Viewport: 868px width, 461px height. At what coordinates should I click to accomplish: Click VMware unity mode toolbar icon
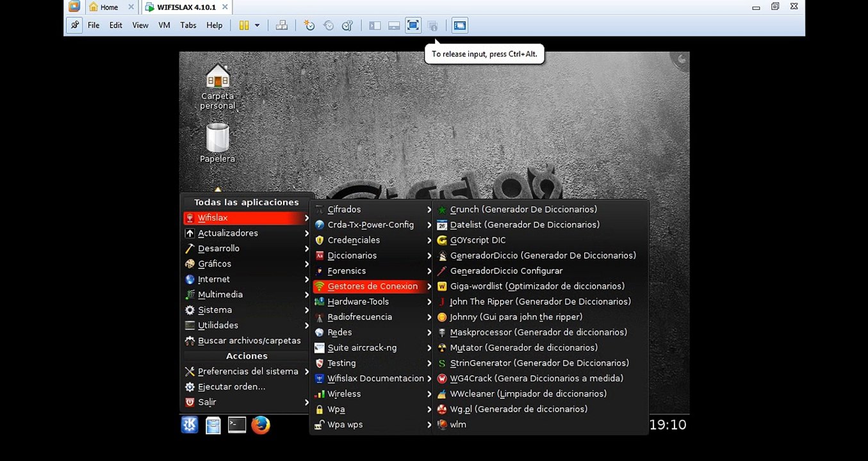click(432, 26)
